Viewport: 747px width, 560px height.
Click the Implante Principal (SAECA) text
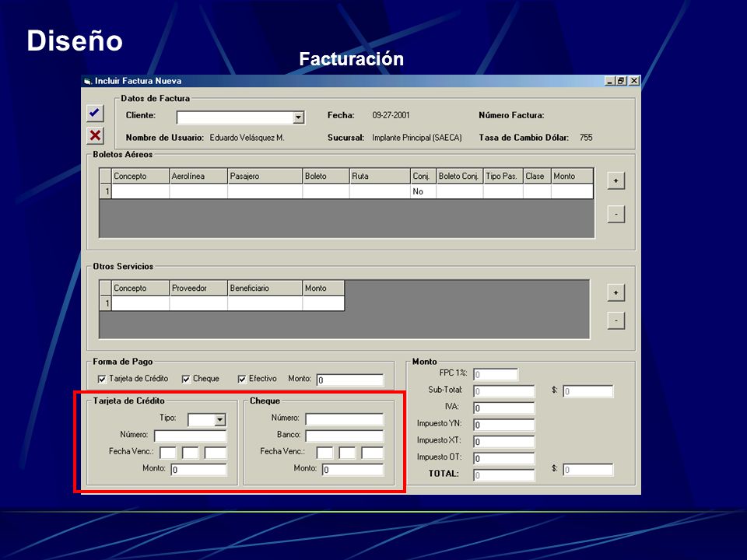point(417,138)
